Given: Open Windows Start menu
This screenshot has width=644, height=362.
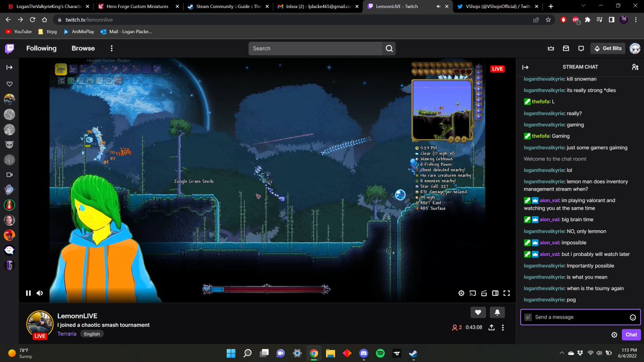Looking at the screenshot, I should tap(231, 353).
